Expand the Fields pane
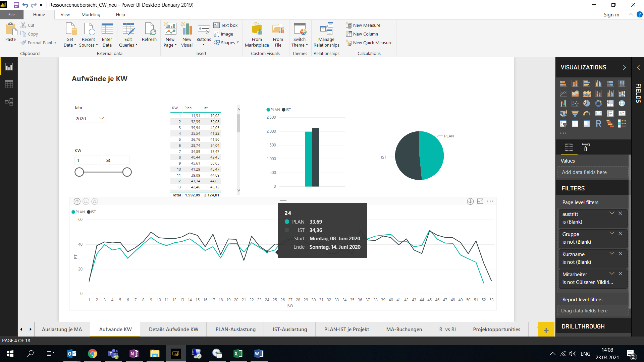 tap(638, 67)
